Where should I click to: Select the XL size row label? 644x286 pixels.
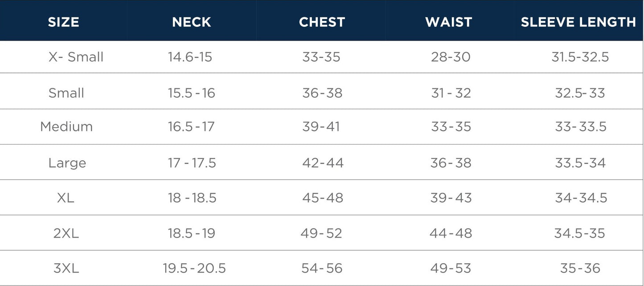coord(66,198)
